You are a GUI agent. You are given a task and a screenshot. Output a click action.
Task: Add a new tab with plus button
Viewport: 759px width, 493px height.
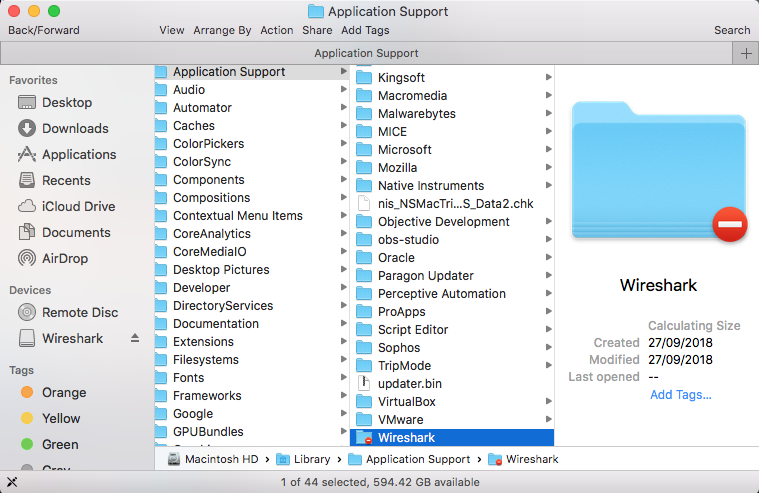(x=745, y=53)
